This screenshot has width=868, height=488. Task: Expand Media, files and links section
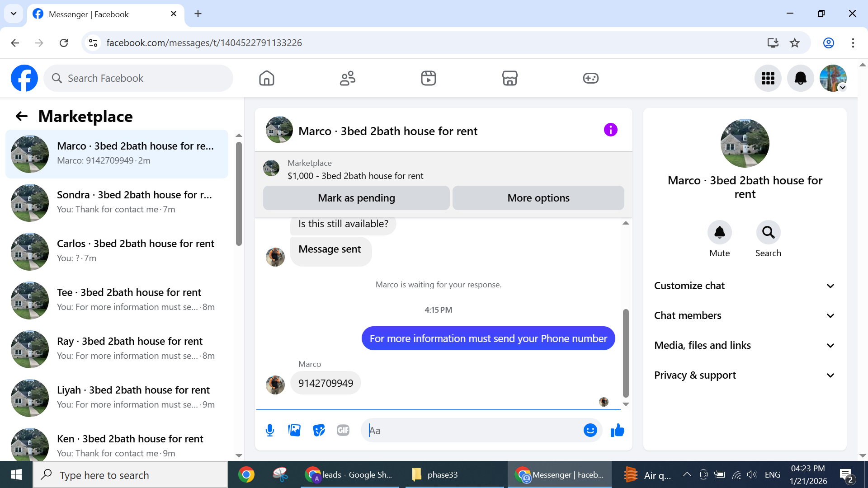(745, 345)
